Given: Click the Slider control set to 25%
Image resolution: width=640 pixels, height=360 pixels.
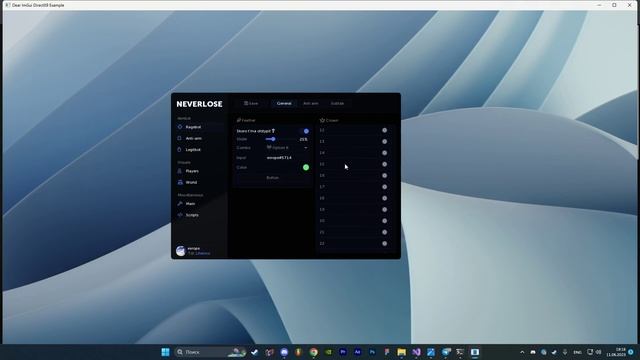Looking at the screenshot, I should (282, 139).
